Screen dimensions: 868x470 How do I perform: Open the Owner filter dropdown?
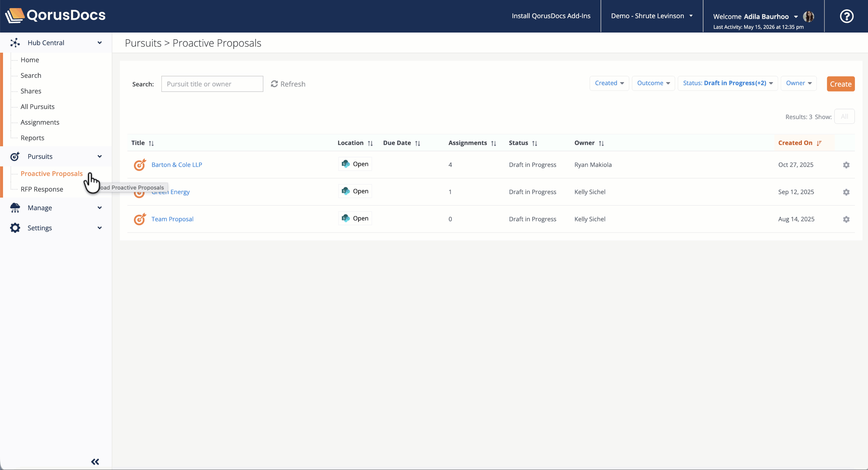[799, 83]
